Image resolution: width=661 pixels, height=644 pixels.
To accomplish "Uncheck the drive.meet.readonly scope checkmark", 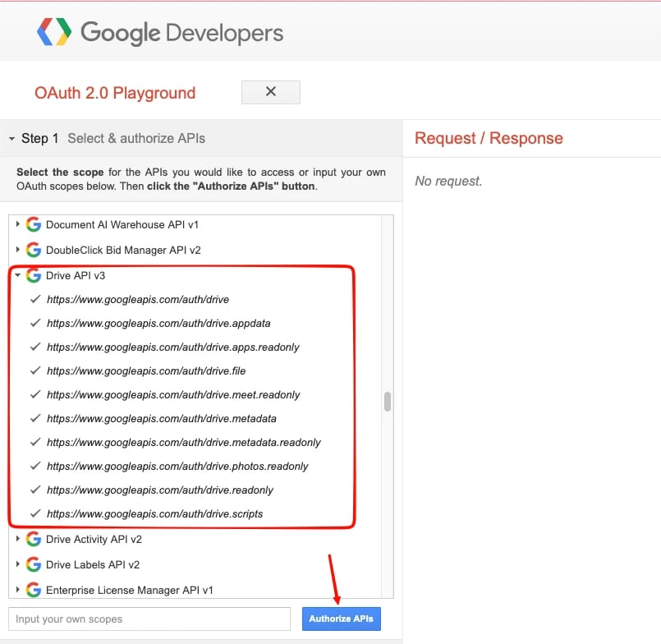I will click(35, 394).
